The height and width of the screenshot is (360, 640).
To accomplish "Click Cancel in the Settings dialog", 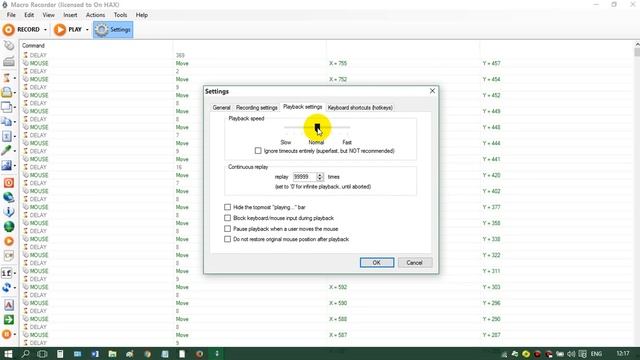I will [414, 262].
